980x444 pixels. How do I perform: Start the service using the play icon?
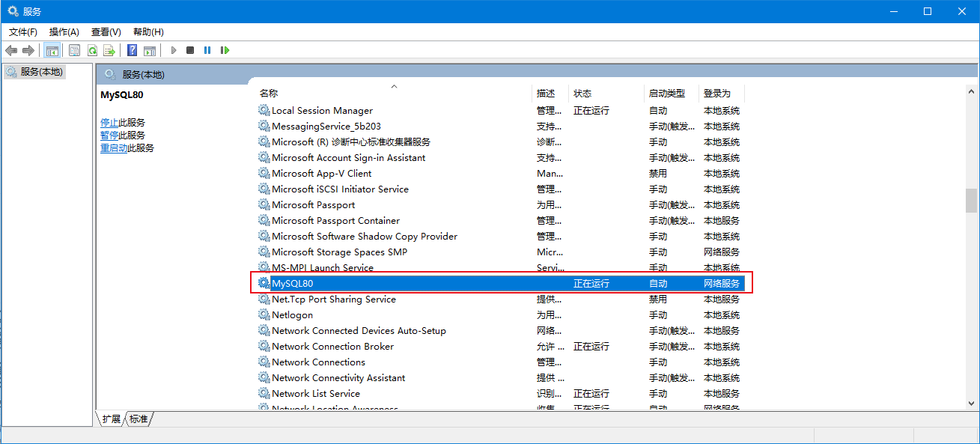pos(174,50)
